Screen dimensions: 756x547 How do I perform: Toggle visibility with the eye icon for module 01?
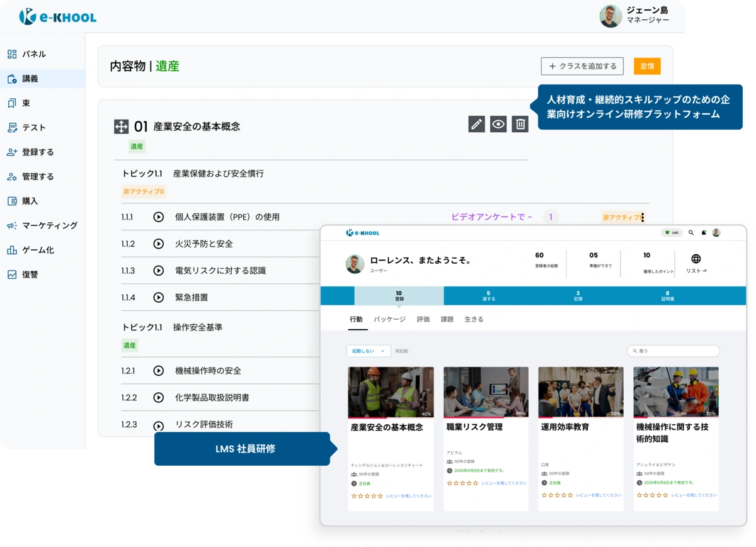pos(498,124)
